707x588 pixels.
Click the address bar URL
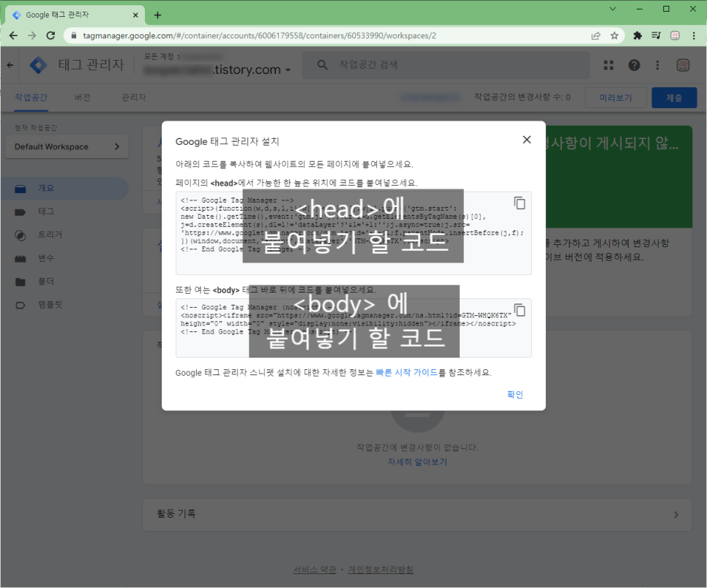point(259,36)
